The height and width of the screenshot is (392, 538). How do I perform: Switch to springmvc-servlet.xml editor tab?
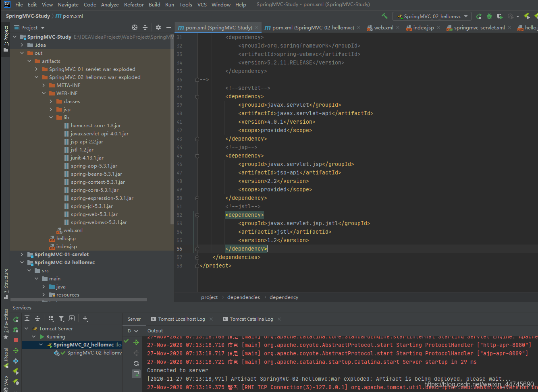point(479,27)
